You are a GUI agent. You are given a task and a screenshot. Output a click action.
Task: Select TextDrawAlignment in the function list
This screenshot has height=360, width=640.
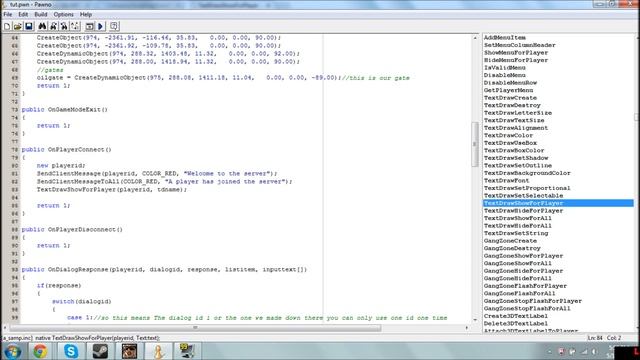516,128
